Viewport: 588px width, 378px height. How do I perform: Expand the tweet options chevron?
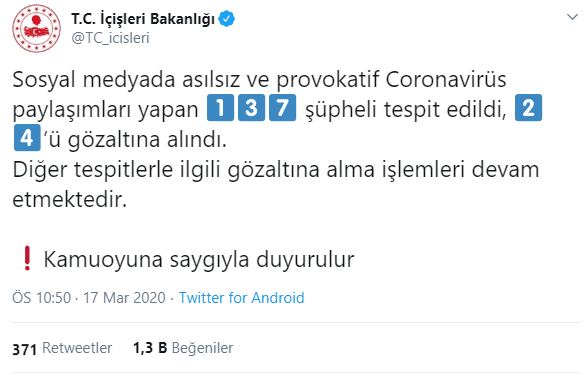(x=572, y=17)
